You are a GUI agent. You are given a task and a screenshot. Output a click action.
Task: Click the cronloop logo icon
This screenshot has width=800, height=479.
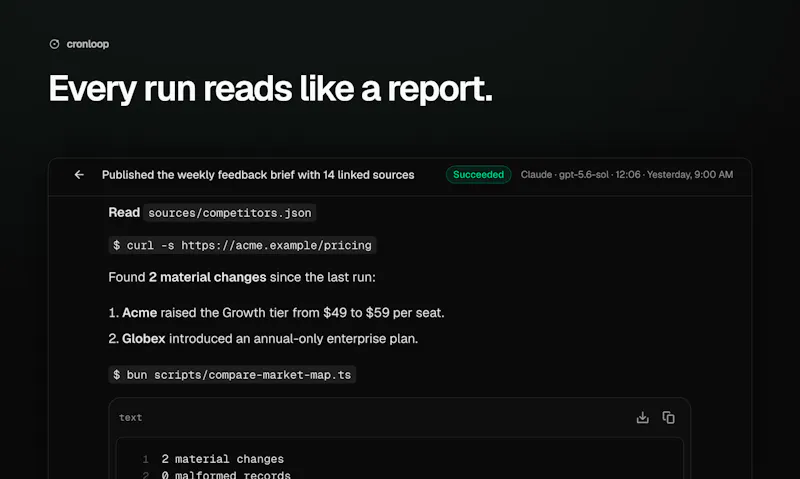tap(54, 44)
